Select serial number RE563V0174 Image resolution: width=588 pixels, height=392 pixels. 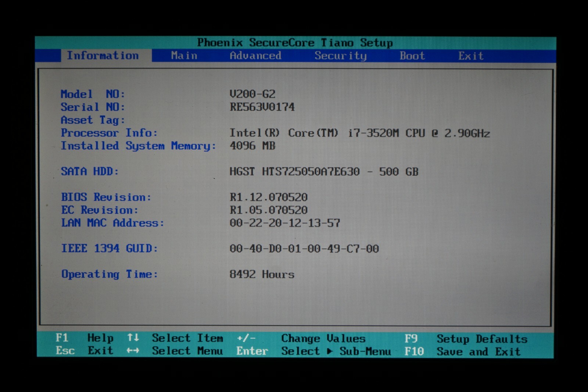(262, 107)
